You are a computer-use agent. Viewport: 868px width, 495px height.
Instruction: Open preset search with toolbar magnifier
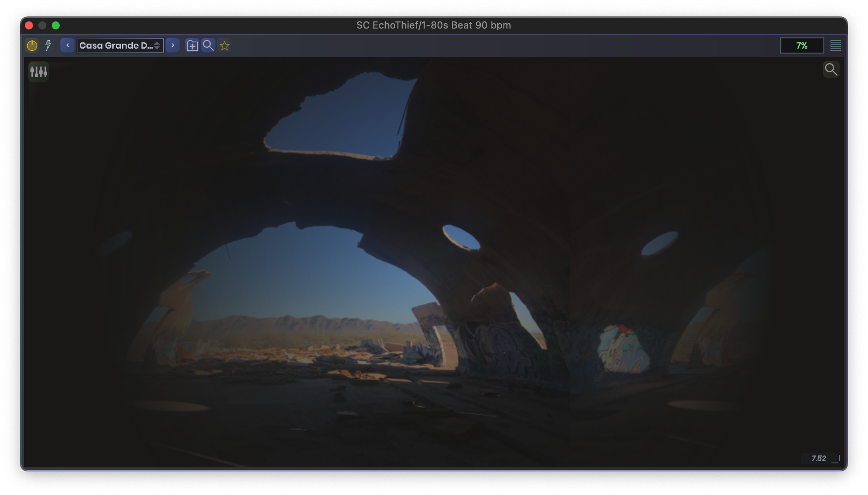click(208, 45)
